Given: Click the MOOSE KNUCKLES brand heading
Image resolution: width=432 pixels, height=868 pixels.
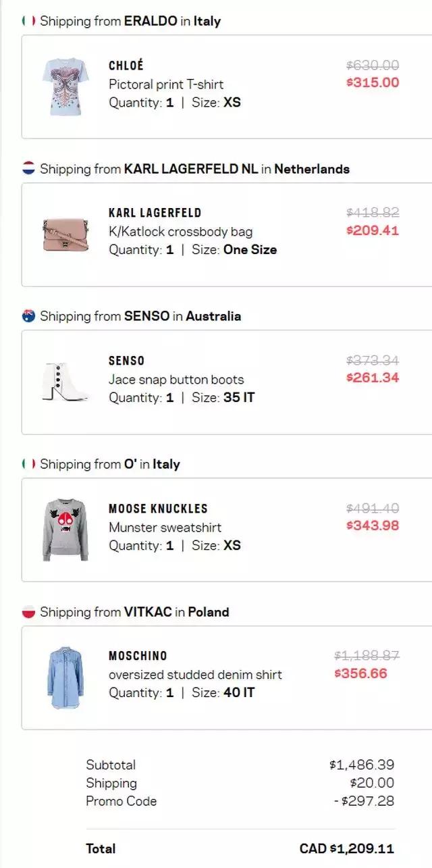Looking at the screenshot, I should point(158,509).
